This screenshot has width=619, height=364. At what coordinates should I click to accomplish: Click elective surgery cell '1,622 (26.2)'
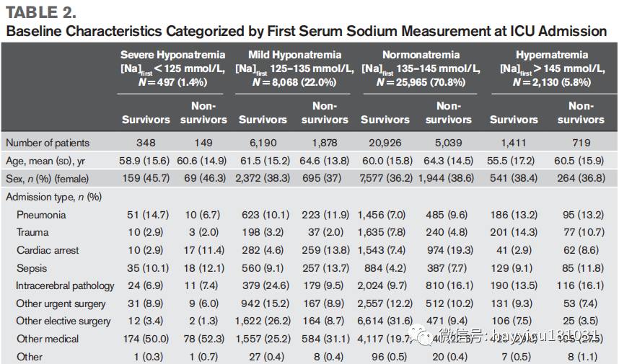coord(263,321)
